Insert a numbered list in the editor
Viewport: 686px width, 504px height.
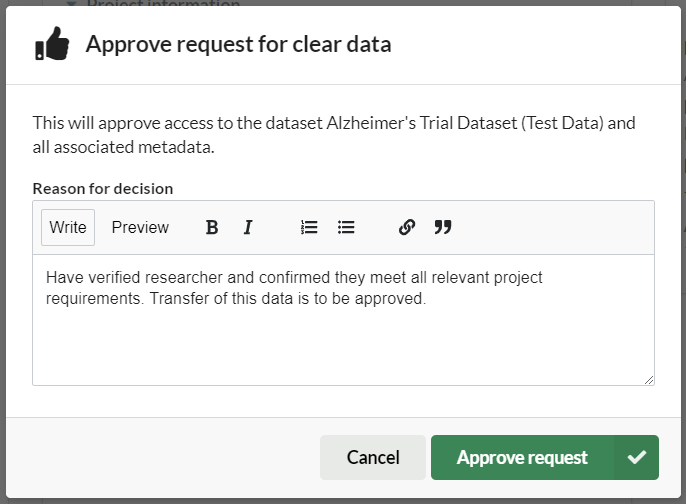pos(309,227)
